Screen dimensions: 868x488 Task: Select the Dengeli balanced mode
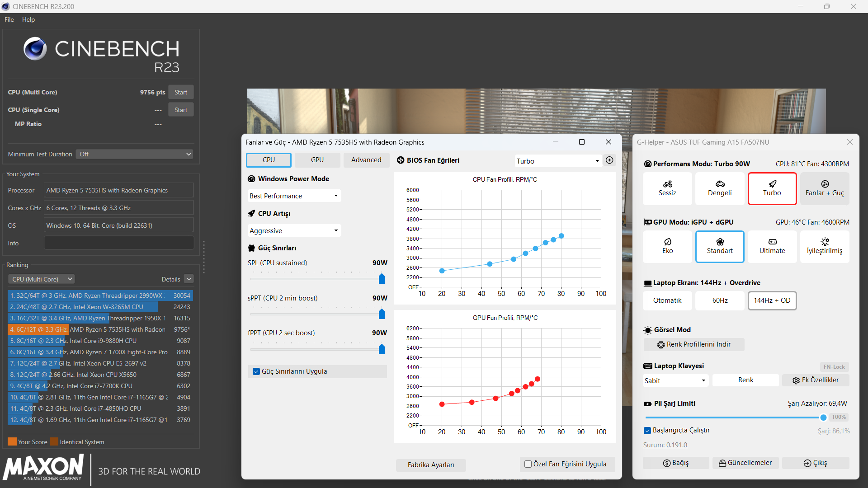tap(720, 188)
